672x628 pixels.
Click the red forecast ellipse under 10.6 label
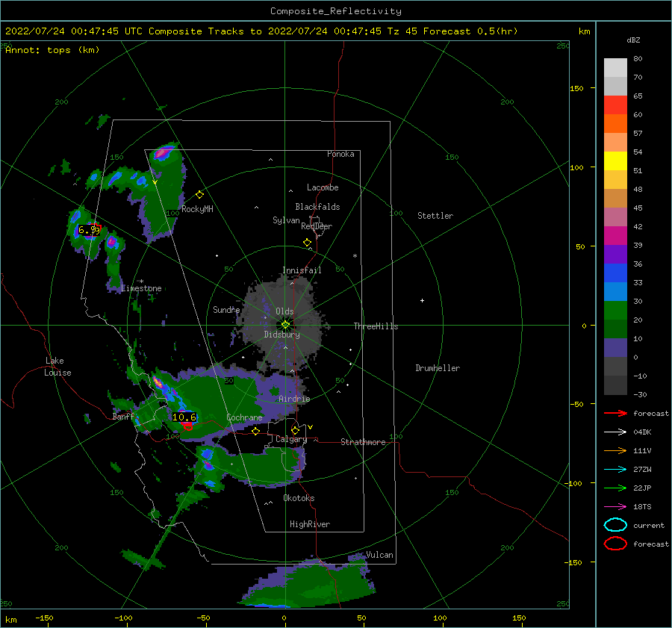tap(187, 426)
